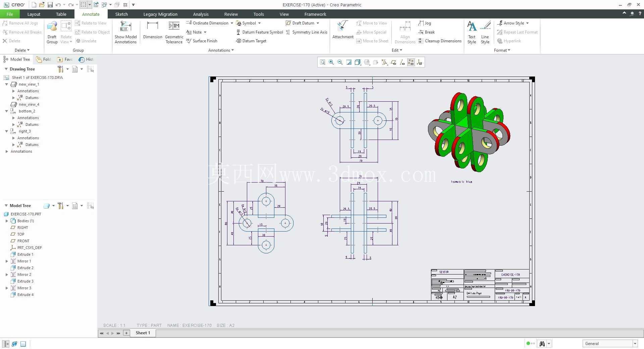This screenshot has width=644, height=349.
Task: Create a new file from quick access toolbar
Action: point(34,5)
